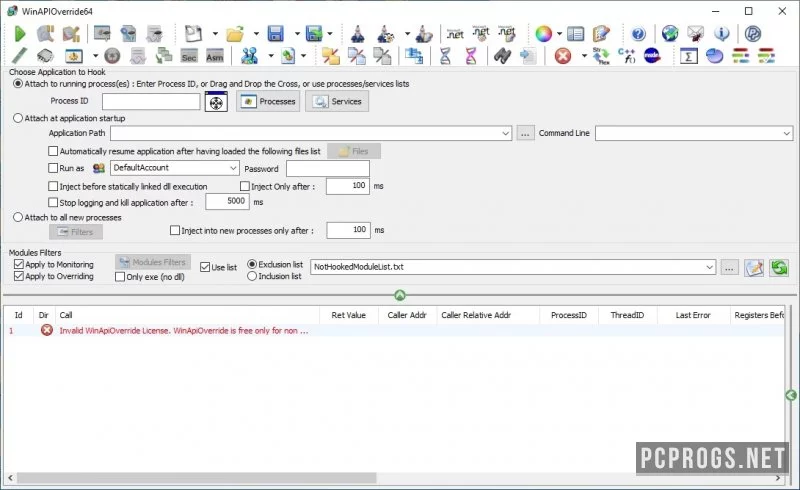Screen dimensions: 800x490
Task: Select the Exclusion list radio button
Action: click(x=252, y=264)
